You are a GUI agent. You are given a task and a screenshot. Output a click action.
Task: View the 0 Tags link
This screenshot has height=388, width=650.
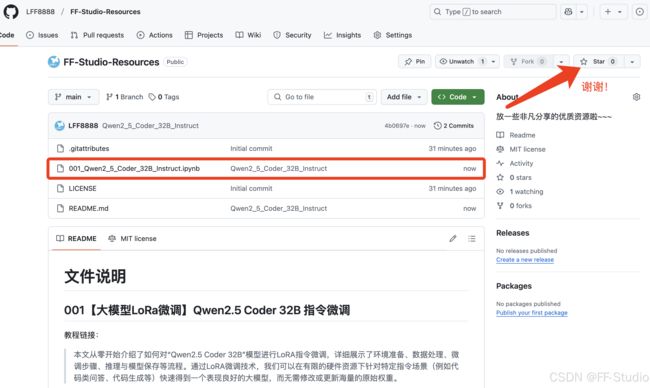click(x=164, y=97)
